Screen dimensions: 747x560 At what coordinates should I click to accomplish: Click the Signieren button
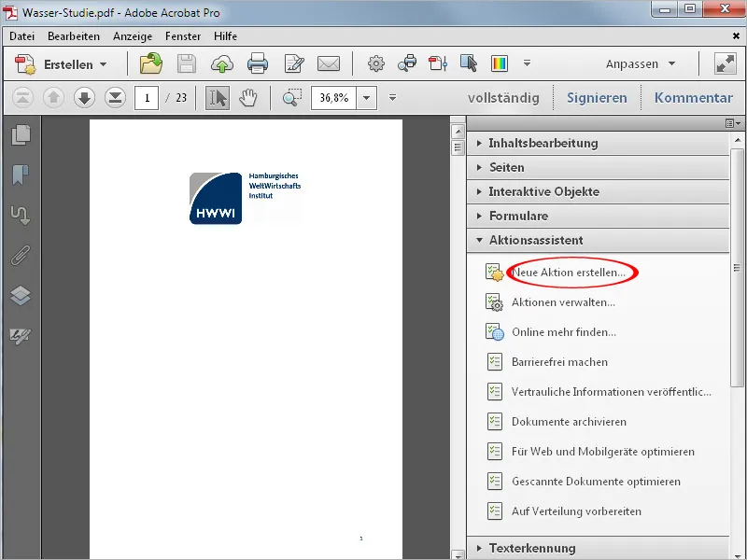click(x=599, y=96)
